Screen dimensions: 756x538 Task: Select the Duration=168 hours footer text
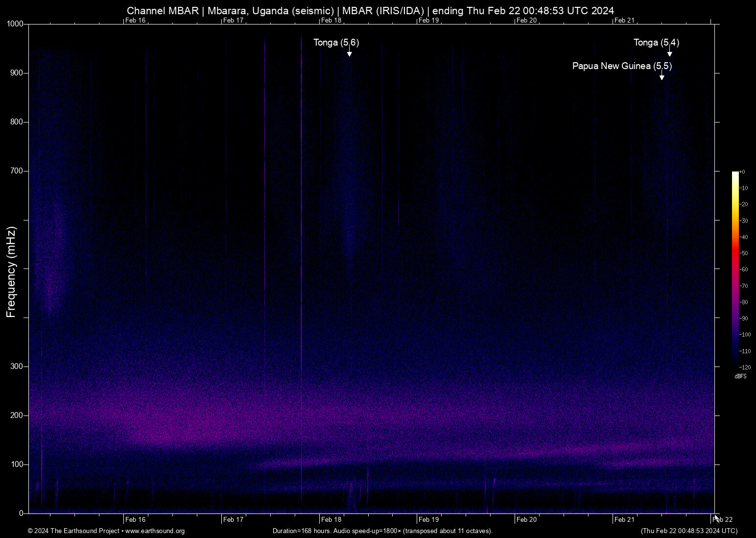382,531
